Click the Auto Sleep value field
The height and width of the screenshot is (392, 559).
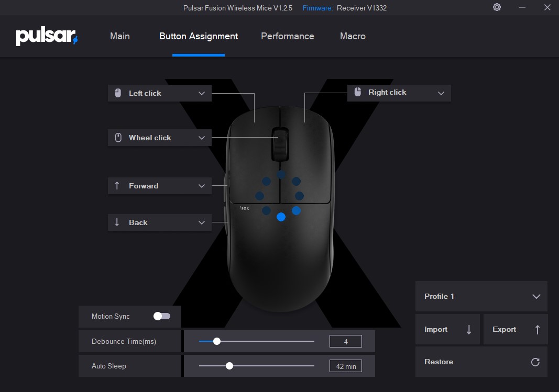[345, 366]
